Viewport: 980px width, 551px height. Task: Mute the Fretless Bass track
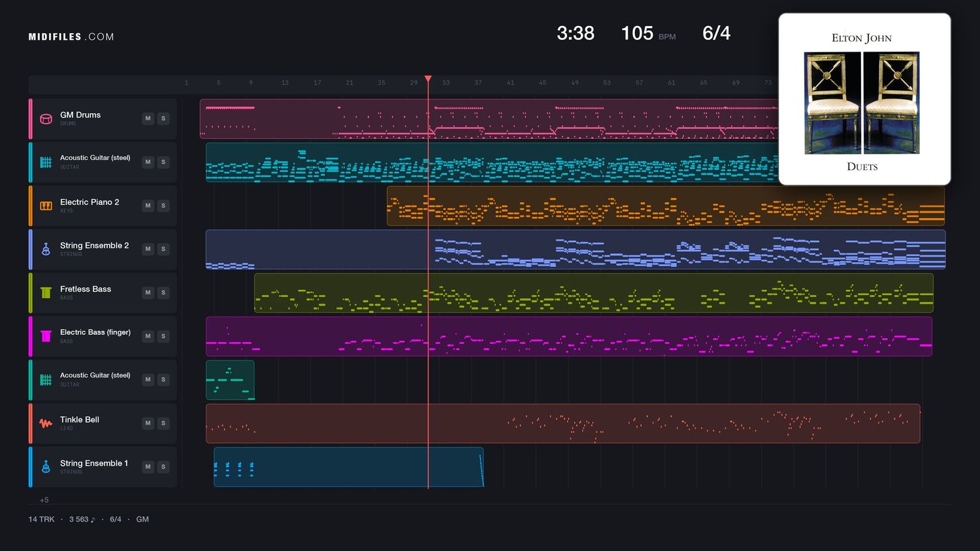(148, 292)
